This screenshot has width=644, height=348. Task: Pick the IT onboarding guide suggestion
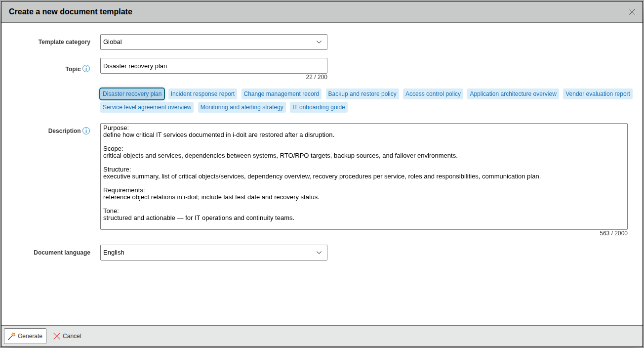(x=319, y=107)
